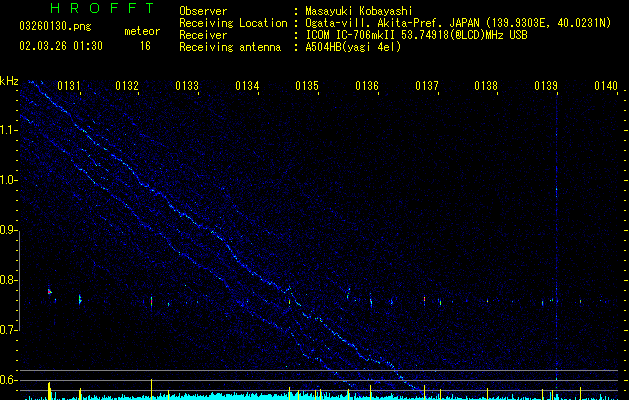
Task: Click the Receiving Location label
Action: click(x=233, y=23)
